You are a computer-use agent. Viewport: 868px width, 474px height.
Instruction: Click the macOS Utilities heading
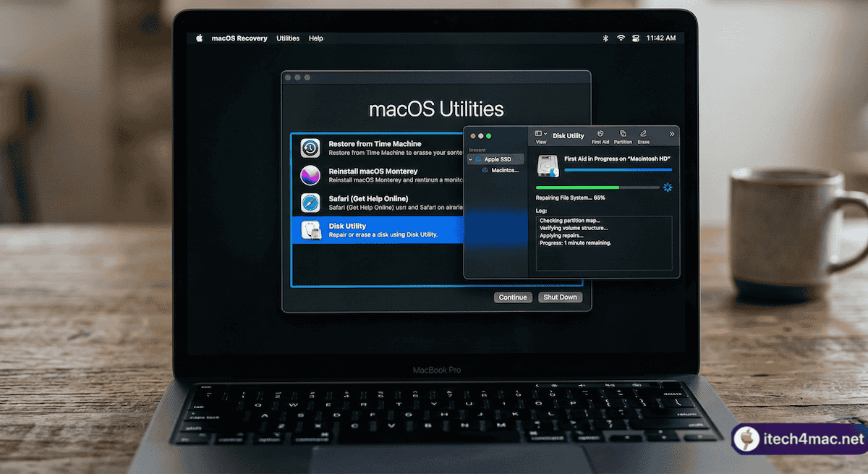pos(436,109)
